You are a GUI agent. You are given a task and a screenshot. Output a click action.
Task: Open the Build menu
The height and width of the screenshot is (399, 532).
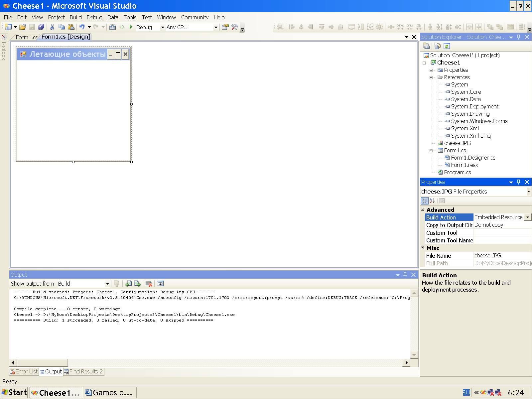tap(75, 17)
